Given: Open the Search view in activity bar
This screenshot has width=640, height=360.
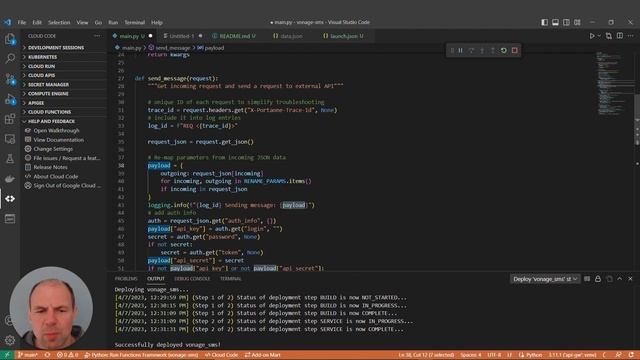Looking at the screenshot, I should coord(10,59).
